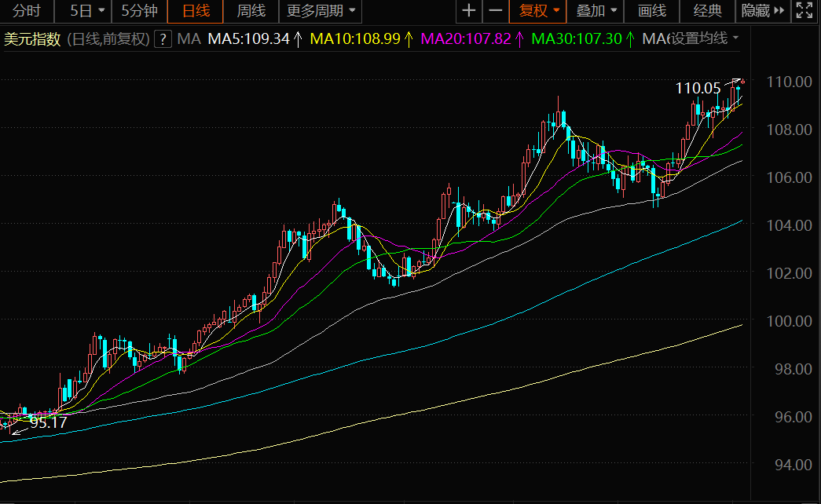Click 隐藏 to hide the side panel
This screenshot has height=504, width=821.
click(763, 10)
